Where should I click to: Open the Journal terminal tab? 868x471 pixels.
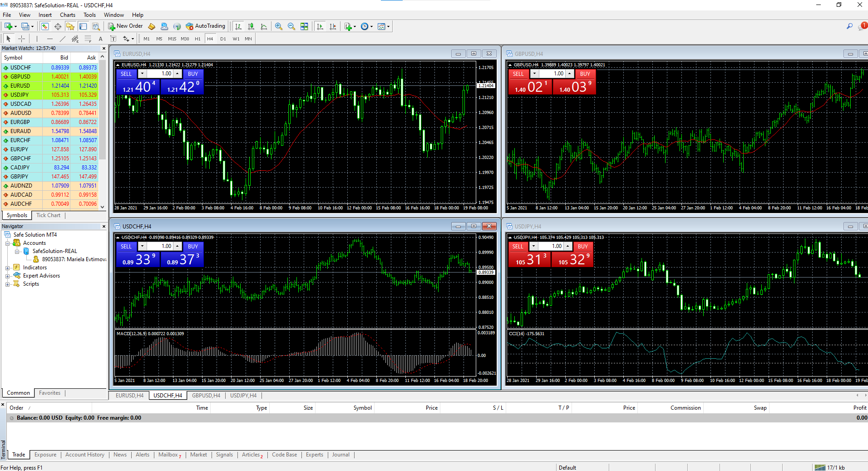[340, 455]
